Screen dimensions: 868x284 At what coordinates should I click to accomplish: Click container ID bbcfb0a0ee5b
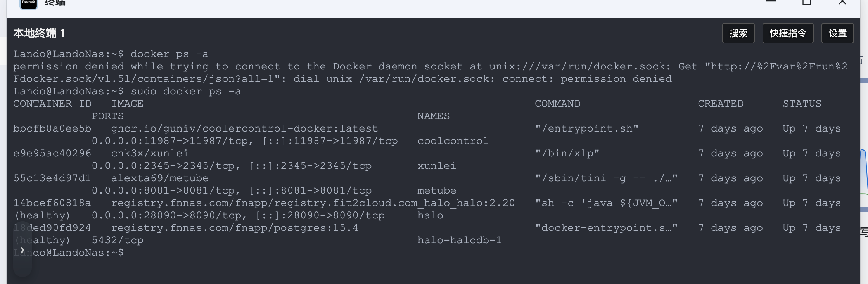click(52, 129)
